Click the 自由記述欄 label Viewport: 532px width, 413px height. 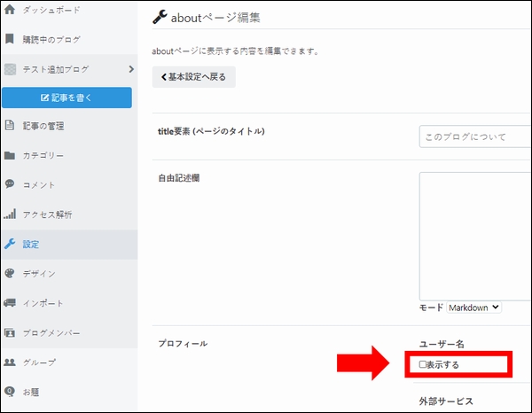pyautogui.click(x=179, y=178)
